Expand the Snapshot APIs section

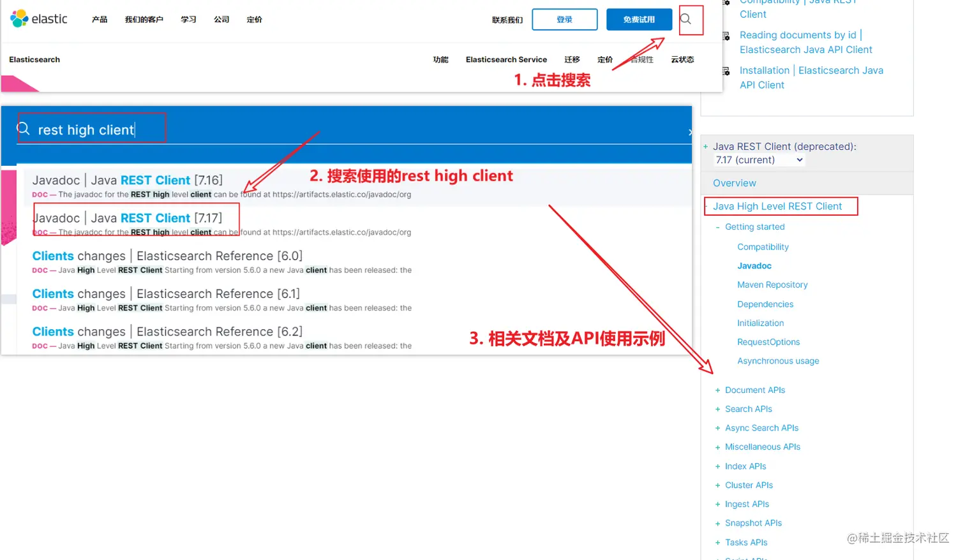718,524
